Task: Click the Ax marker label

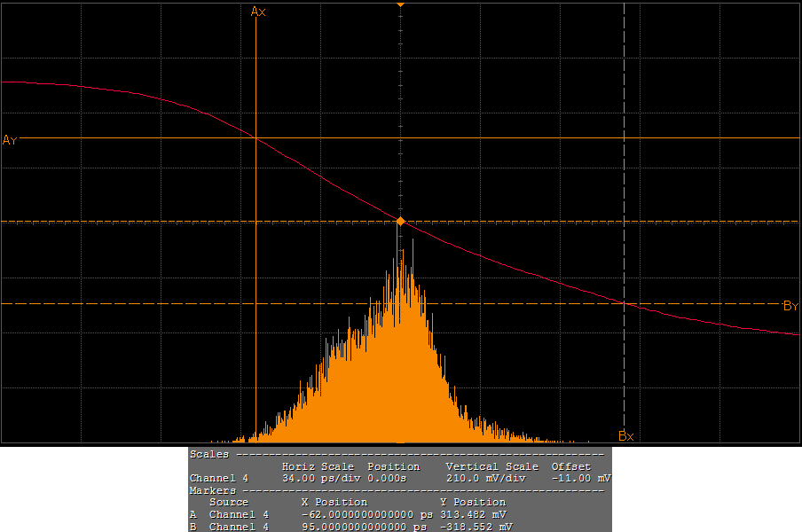Action: coord(258,12)
